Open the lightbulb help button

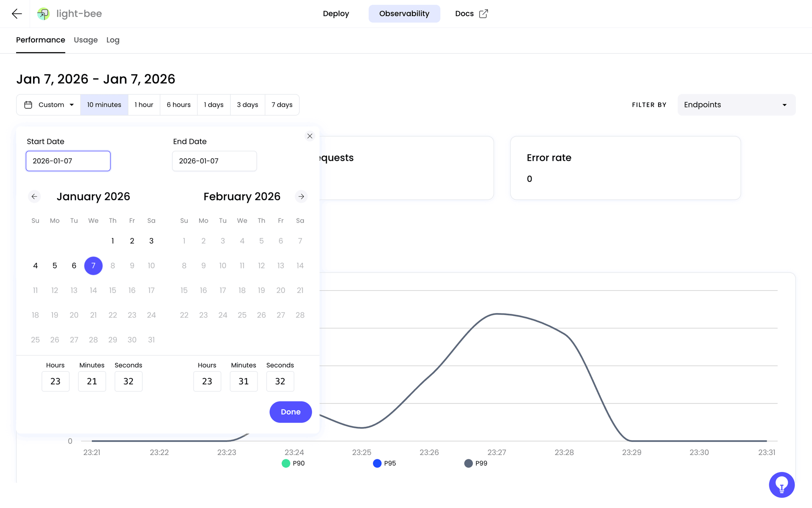coord(782,485)
